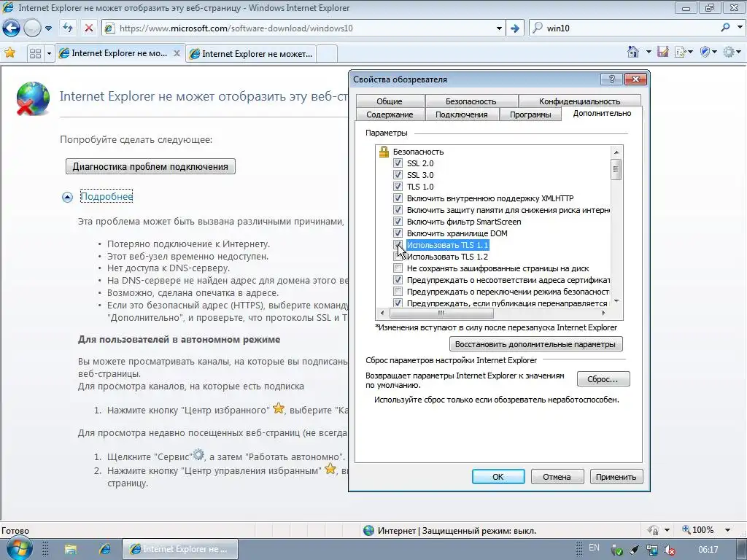Open the Page menu icon
Screen dimensions: 747x560
coord(680,52)
